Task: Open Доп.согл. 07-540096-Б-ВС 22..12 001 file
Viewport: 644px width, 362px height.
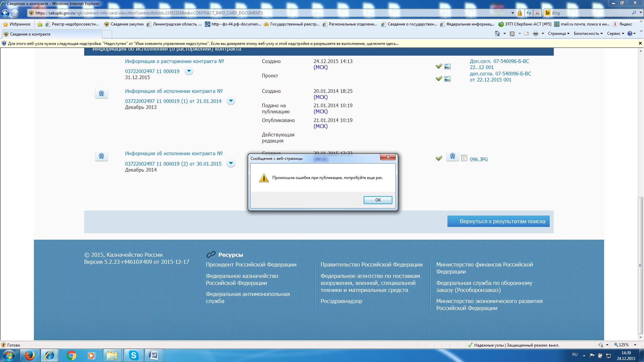Action: click(x=499, y=64)
